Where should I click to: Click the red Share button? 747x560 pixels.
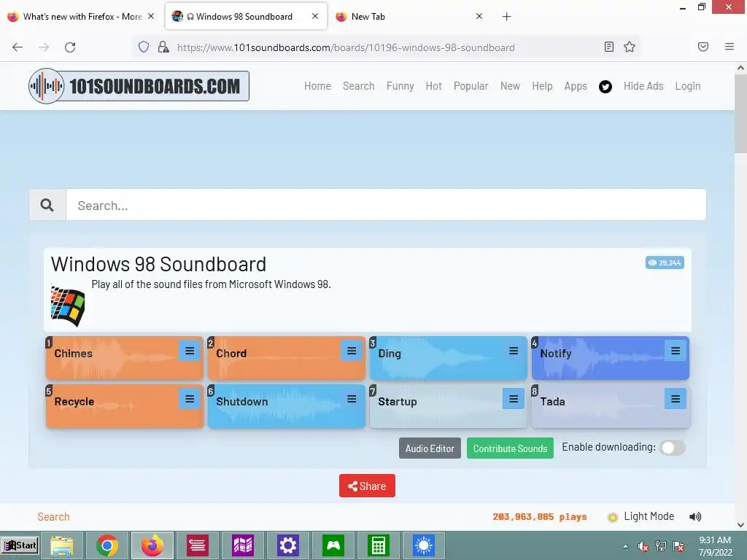(367, 486)
